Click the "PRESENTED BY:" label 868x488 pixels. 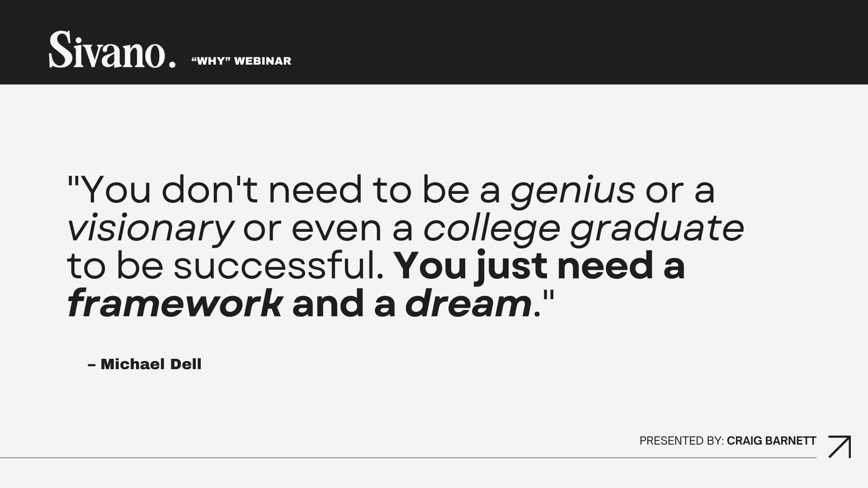(x=682, y=441)
